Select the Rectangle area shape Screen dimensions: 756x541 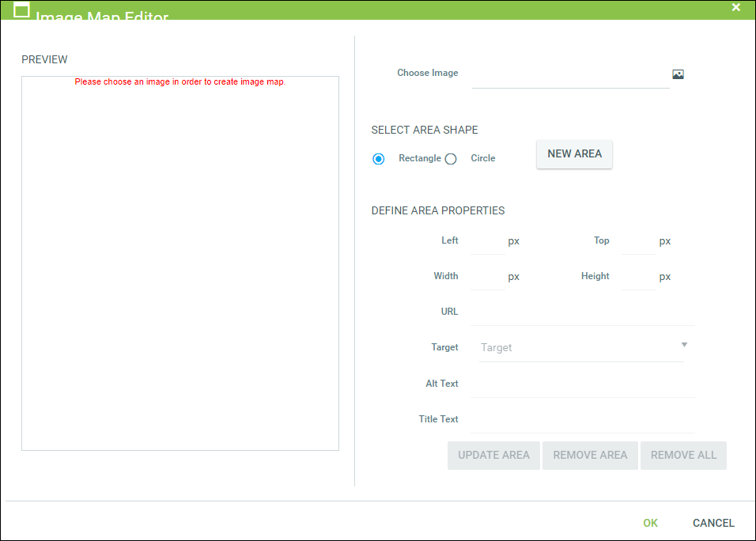pyautogui.click(x=379, y=159)
